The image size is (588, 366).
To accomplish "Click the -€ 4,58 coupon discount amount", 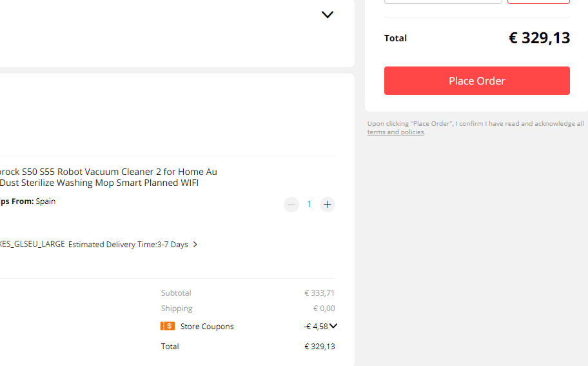I will pyautogui.click(x=315, y=327).
